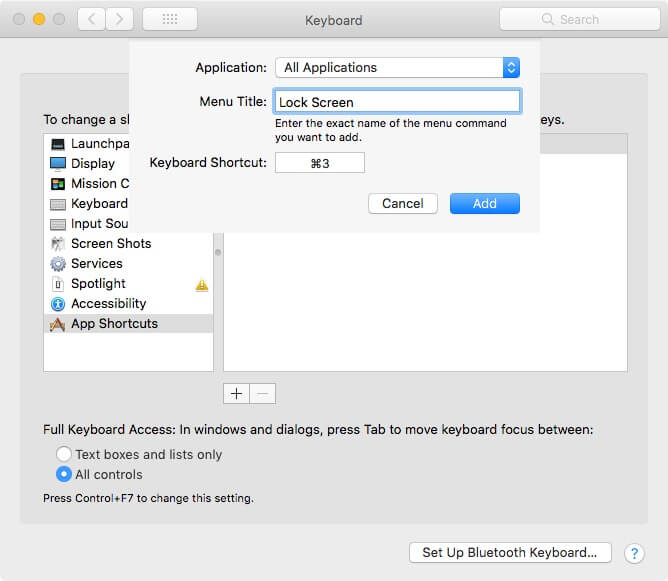The height and width of the screenshot is (581, 668).
Task: Select the 'App Shortcuts' row
Action: coord(128,324)
